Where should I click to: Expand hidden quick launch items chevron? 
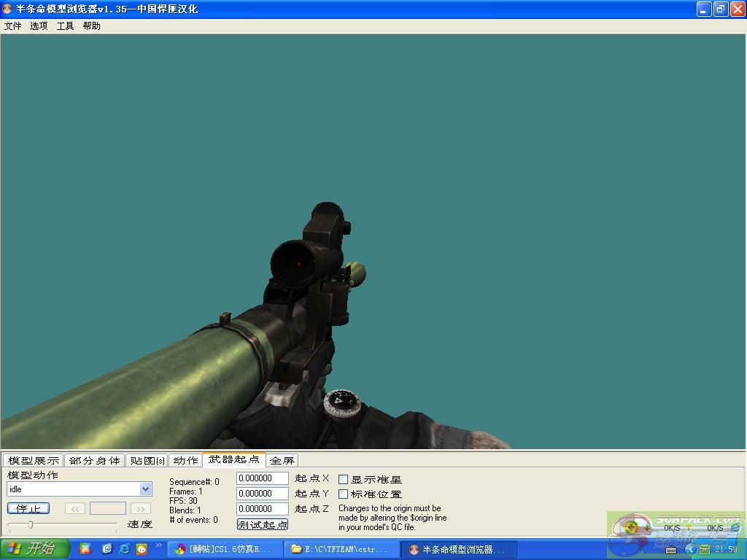159,545
